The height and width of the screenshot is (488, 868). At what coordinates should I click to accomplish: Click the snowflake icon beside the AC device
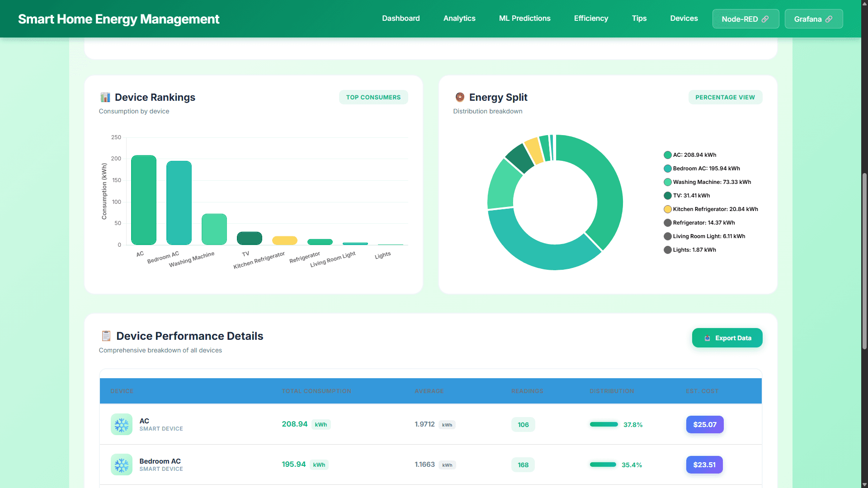pos(121,424)
